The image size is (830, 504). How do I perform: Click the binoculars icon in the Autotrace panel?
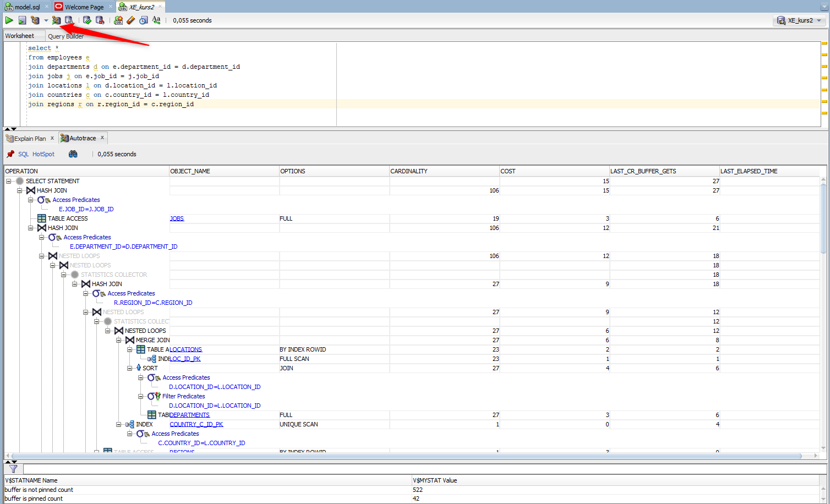coord(73,154)
